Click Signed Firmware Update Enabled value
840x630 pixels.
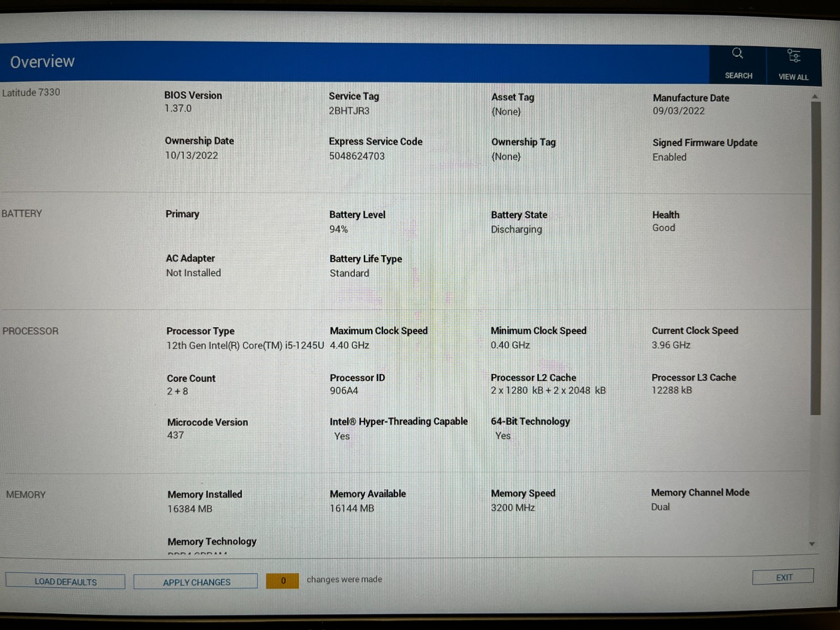(x=669, y=157)
